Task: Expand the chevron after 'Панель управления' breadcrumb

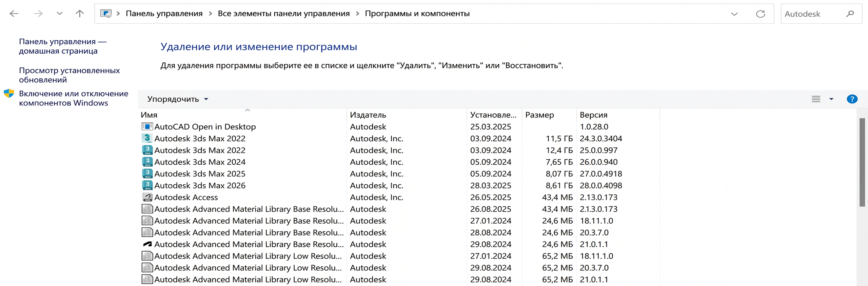Action: [x=210, y=14]
